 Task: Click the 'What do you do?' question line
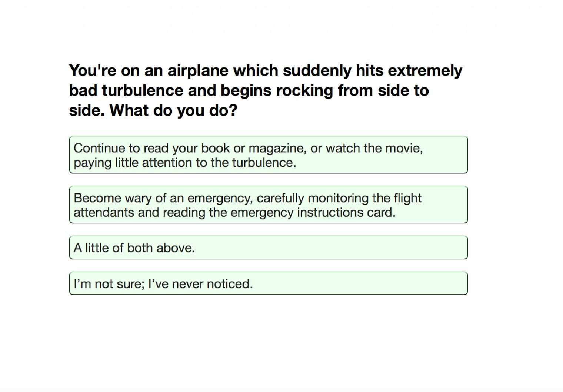click(153, 110)
